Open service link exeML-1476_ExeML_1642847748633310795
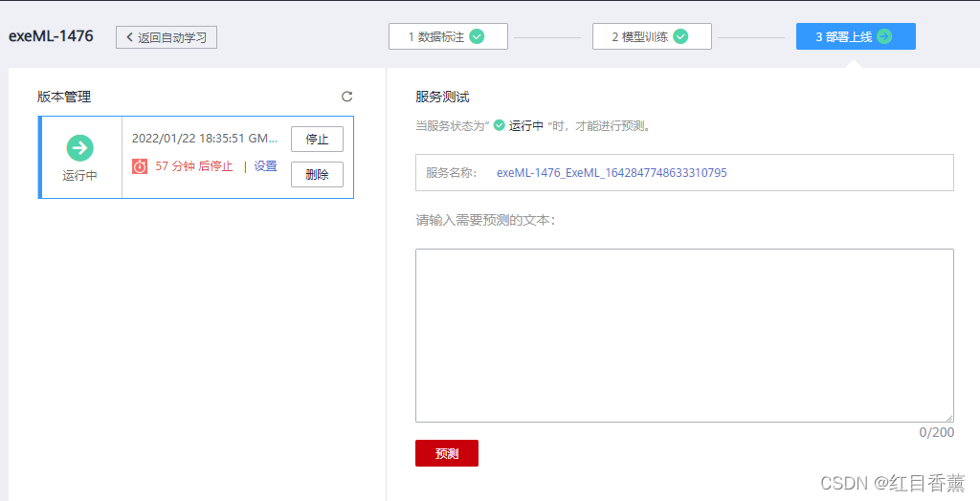Image resolution: width=980 pixels, height=501 pixels. click(612, 172)
